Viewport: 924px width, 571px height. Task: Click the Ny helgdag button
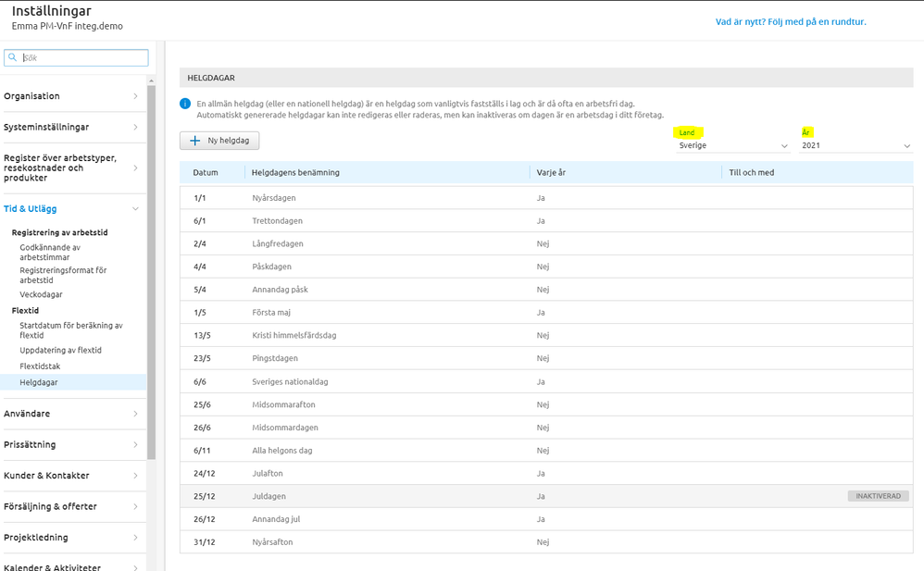click(219, 141)
